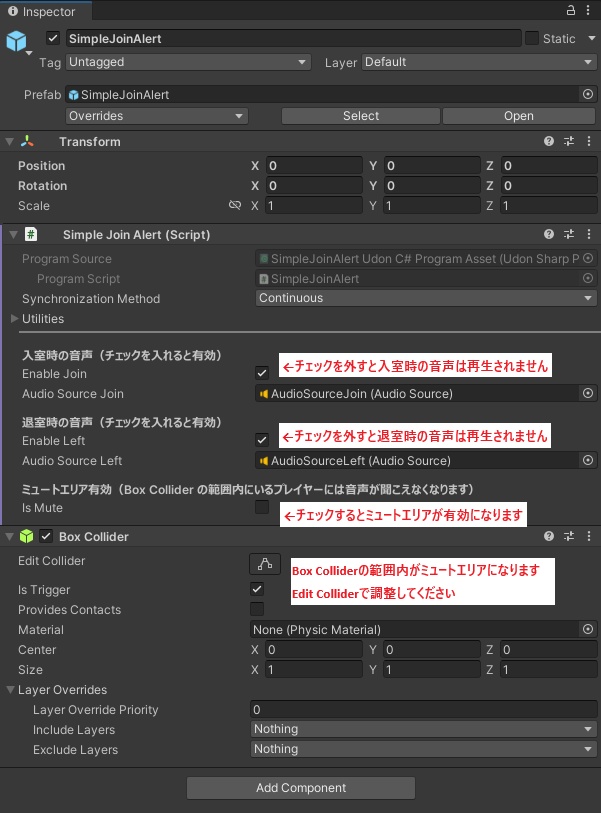
Task: Click the Add Component button
Action: click(301, 788)
